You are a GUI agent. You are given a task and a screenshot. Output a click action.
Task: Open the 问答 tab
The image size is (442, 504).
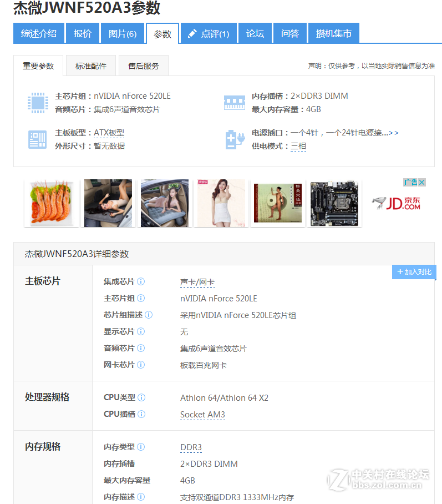pyautogui.click(x=290, y=33)
